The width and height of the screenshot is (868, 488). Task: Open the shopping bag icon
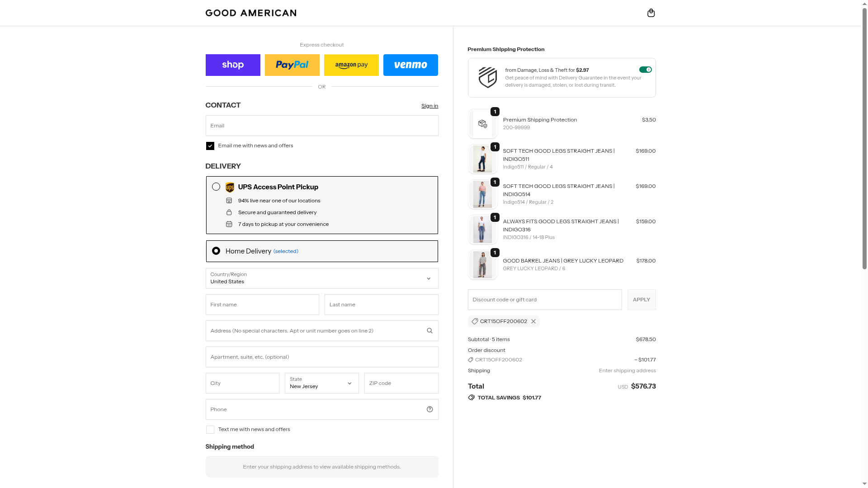[x=651, y=13]
